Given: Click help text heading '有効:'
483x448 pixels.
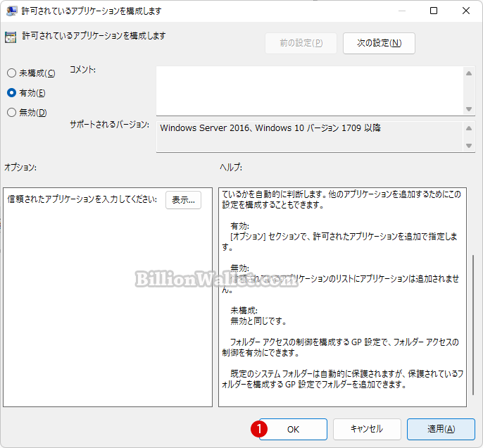Looking at the screenshot, I should pos(239,226).
